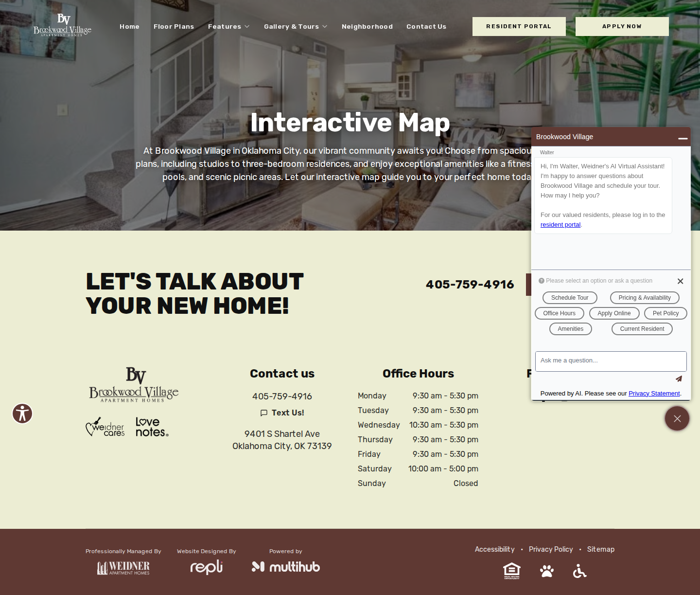Select Current Resident chat option
Screen dimensions: 700x595
pyautogui.click(x=642, y=329)
